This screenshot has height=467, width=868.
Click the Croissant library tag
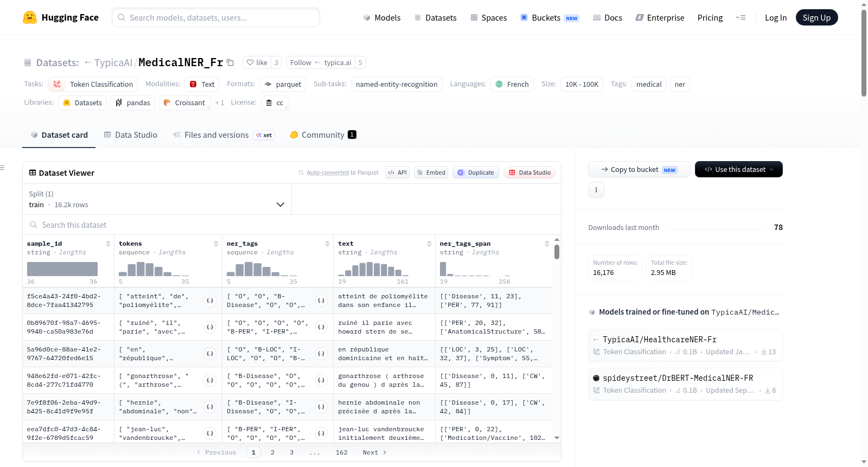tap(184, 103)
